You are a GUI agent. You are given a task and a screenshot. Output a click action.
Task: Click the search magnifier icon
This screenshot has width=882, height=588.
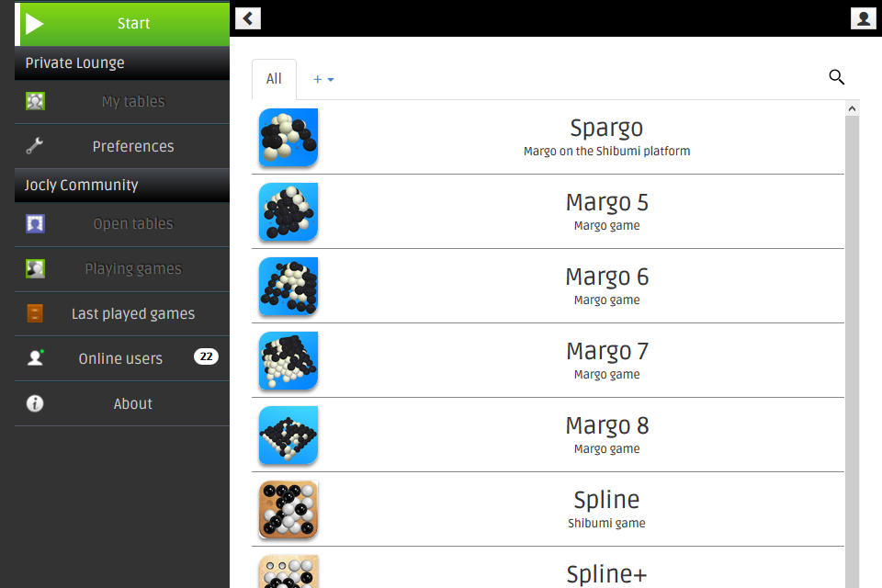[x=836, y=77]
